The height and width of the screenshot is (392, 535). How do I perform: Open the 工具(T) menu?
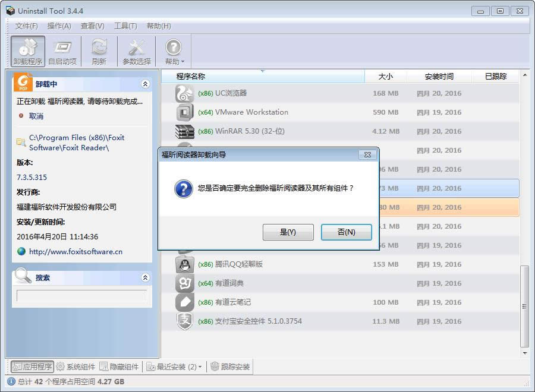point(125,26)
